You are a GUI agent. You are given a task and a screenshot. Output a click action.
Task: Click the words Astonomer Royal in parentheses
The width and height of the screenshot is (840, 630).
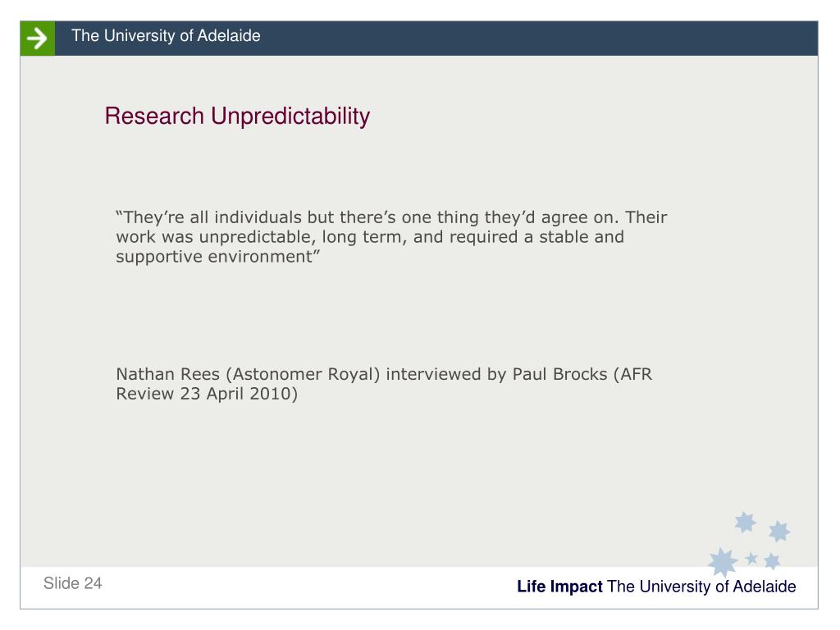tap(303, 374)
